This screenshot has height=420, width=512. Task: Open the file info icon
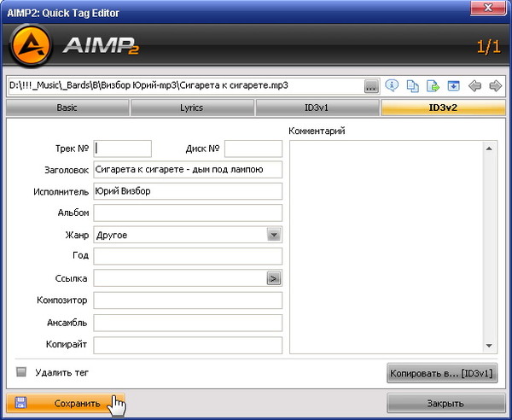(392, 86)
